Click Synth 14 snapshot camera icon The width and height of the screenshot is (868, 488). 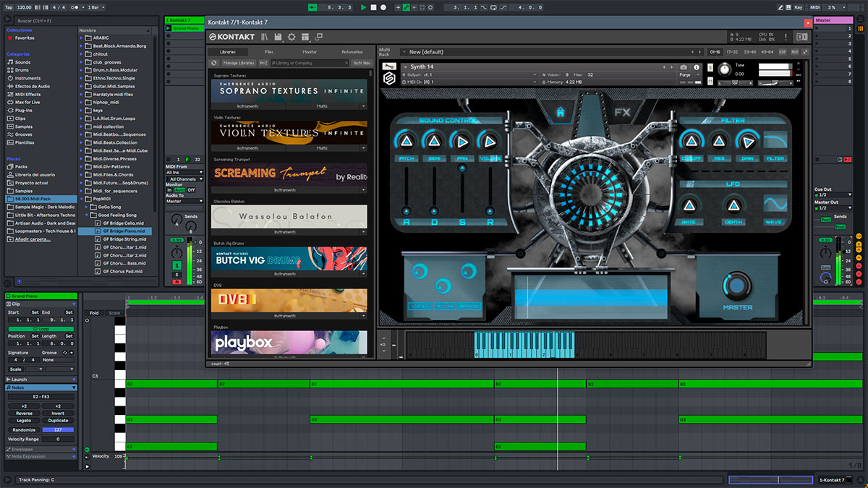pyautogui.click(x=684, y=67)
